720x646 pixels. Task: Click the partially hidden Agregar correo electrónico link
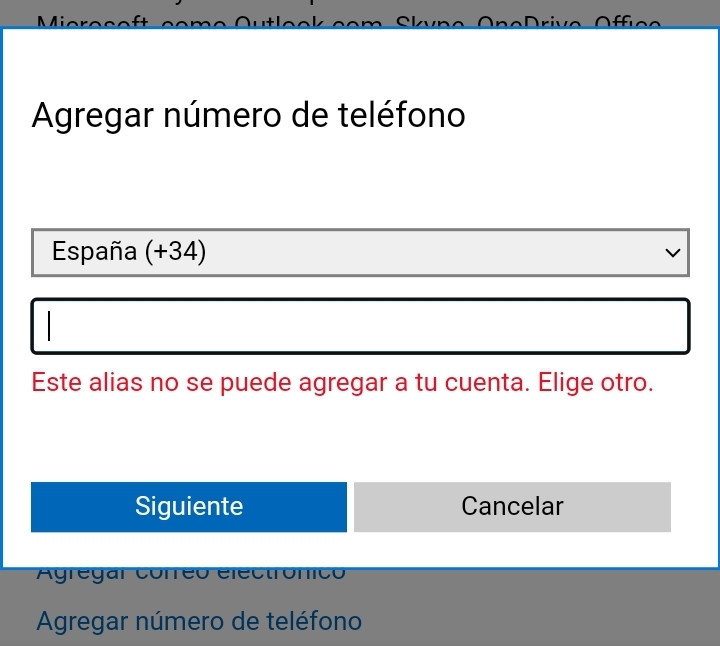pyautogui.click(x=191, y=574)
